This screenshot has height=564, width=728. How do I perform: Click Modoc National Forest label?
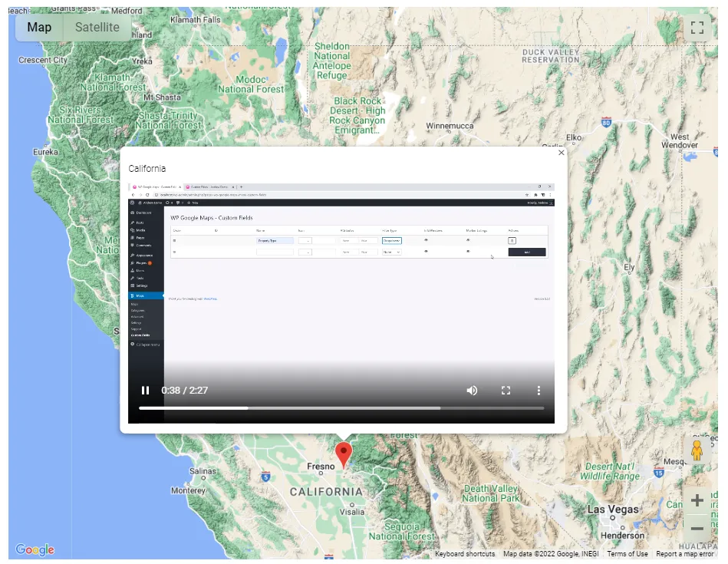(251, 84)
